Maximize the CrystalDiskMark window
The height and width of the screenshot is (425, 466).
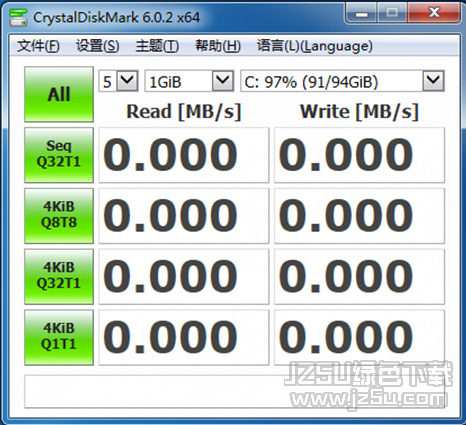tap(392, 13)
